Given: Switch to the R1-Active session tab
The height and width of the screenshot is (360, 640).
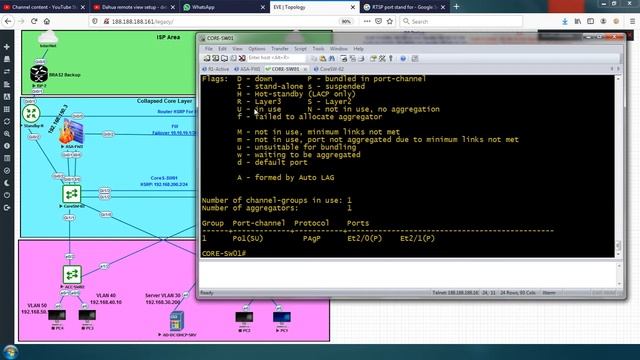Looking at the screenshot, I should click(216, 69).
